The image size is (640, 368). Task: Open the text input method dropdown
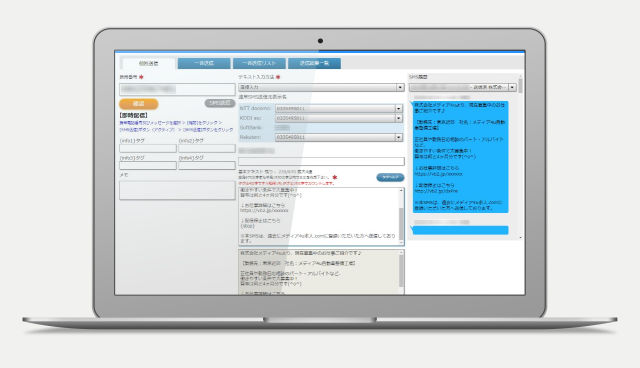click(x=321, y=87)
